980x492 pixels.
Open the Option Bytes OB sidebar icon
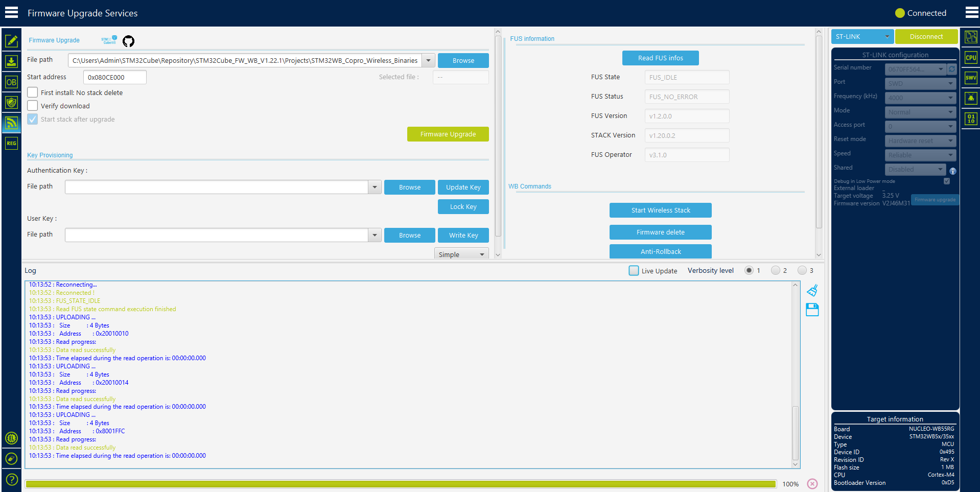pyautogui.click(x=11, y=82)
